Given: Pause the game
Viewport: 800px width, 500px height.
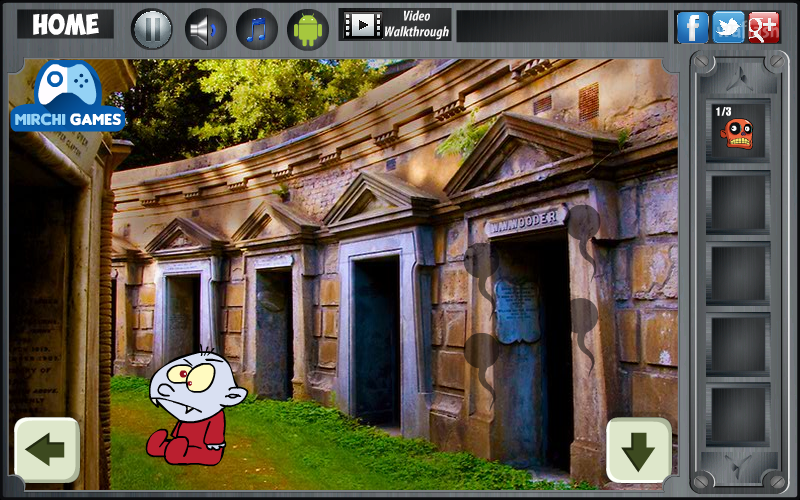Looking at the screenshot, I should pos(152,29).
